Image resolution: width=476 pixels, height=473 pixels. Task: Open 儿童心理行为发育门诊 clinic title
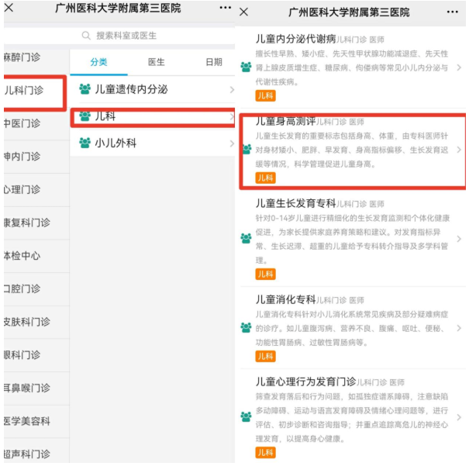305,382
